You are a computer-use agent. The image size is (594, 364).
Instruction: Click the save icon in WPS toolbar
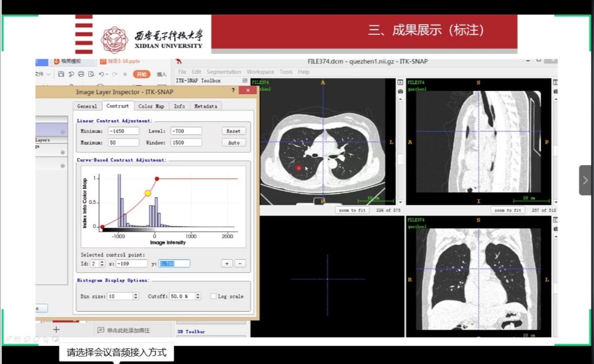pyautogui.click(x=61, y=74)
